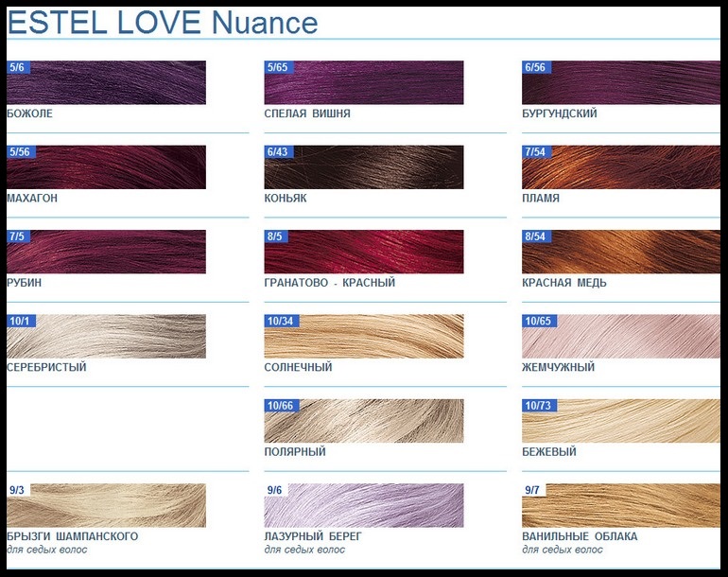Click the Божоле 5/6 purple hair swatch

pos(106,82)
